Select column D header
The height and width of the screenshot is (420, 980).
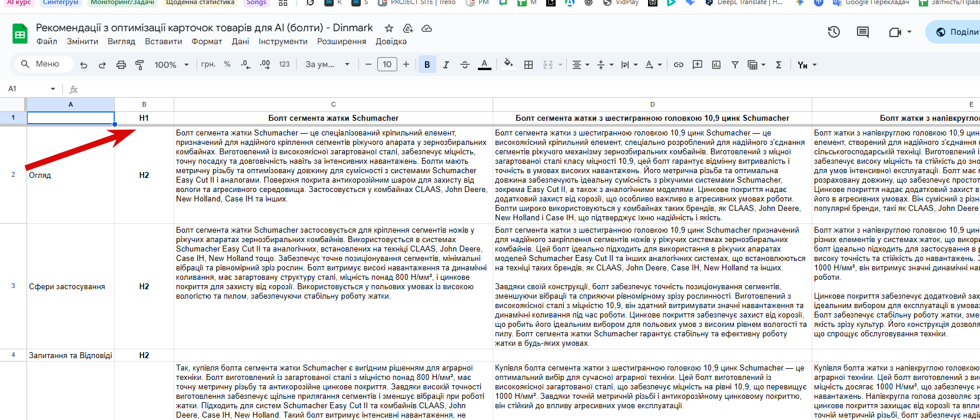[x=652, y=104]
